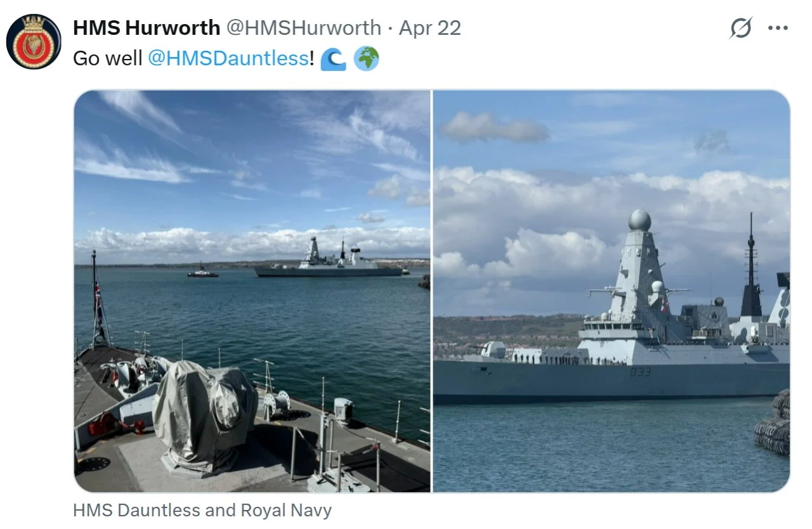Click the caption HMS Dauntless and Royal Navy
The width and height of the screenshot is (812, 529).
coord(202,511)
